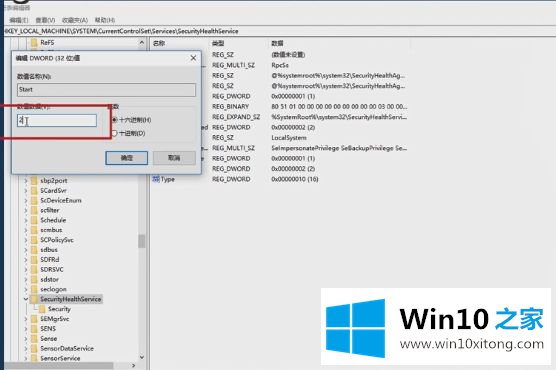The image size is (556, 370).
Task: Select the decimal (十进制) radio button
Action: 114,133
